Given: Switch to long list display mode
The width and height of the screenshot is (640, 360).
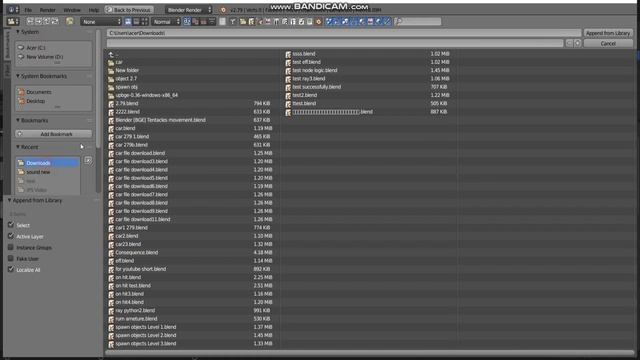Looking at the screenshot, I should point(136,21).
